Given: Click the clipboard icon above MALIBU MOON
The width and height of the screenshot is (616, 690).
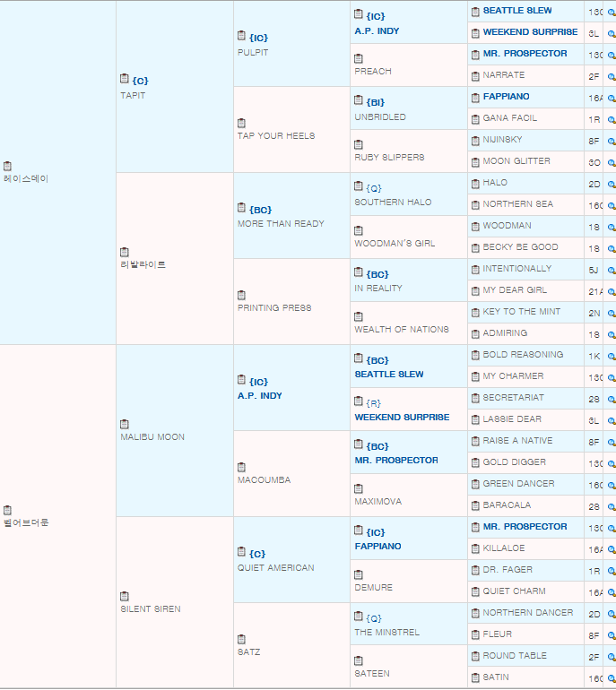Looking at the screenshot, I should point(124,425).
